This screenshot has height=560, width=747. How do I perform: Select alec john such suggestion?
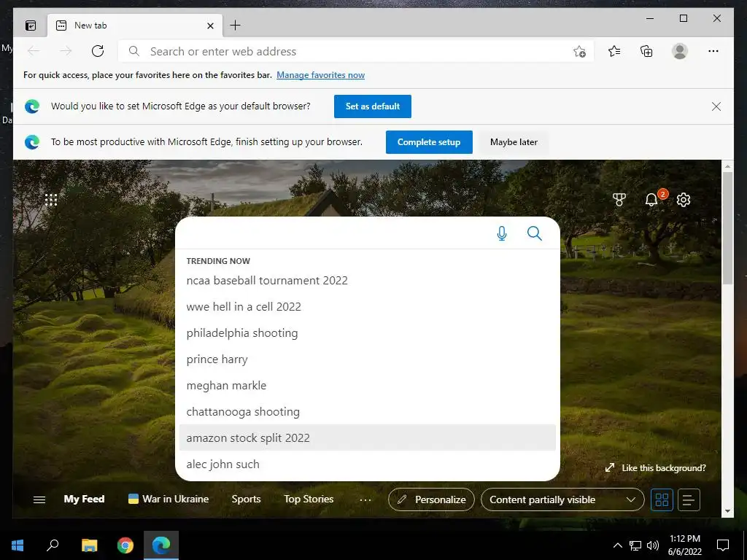tap(368, 464)
